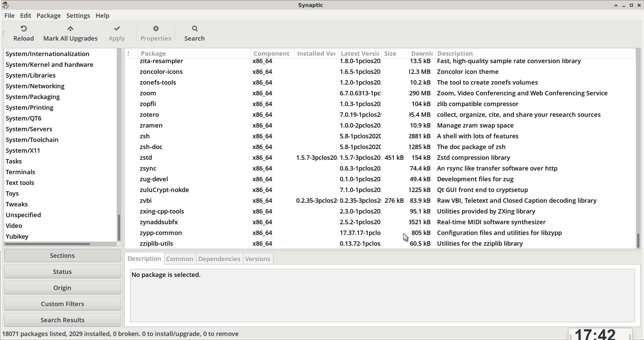Open the File menu

click(x=9, y=16)
